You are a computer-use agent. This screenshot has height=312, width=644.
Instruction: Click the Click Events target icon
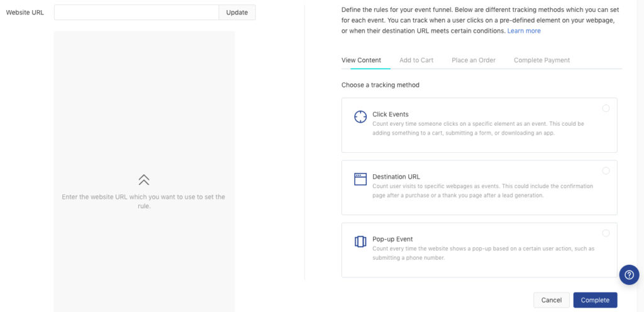pyautogui.click(x=360, y=116)
